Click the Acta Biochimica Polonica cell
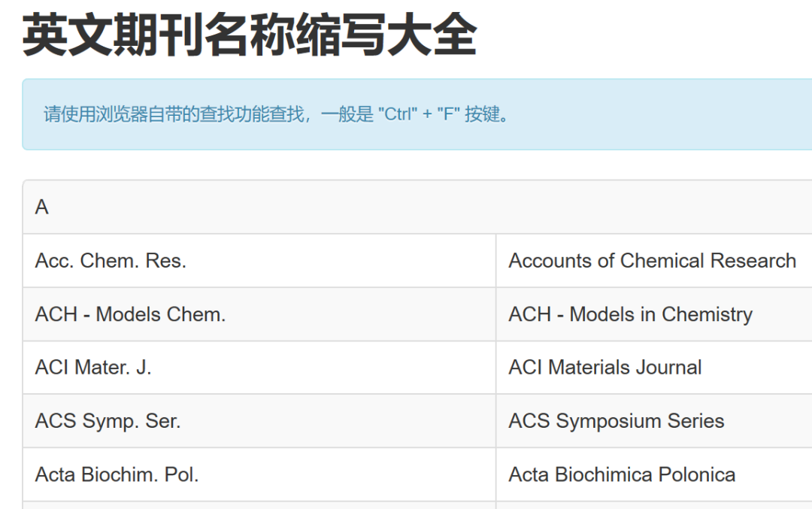Screen dimensions: 812x509 [x=622, y=474]
